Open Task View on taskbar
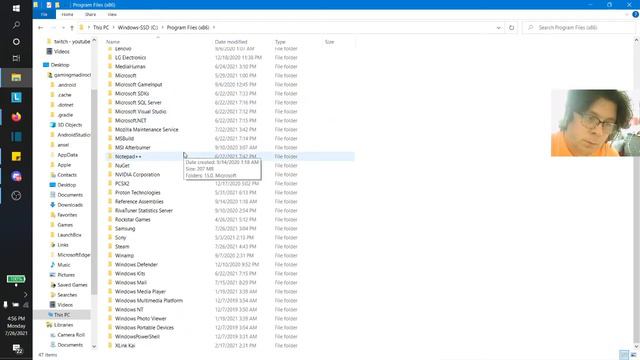Screen dimensions: 640x360 pos(16,58)
